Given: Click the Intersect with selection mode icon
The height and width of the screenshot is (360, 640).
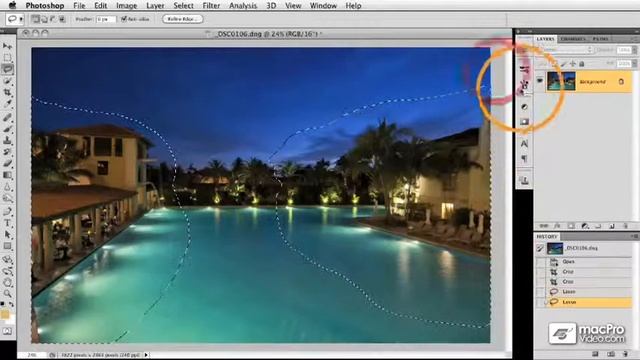Looking at the screenshot, I should click(62, 19).
